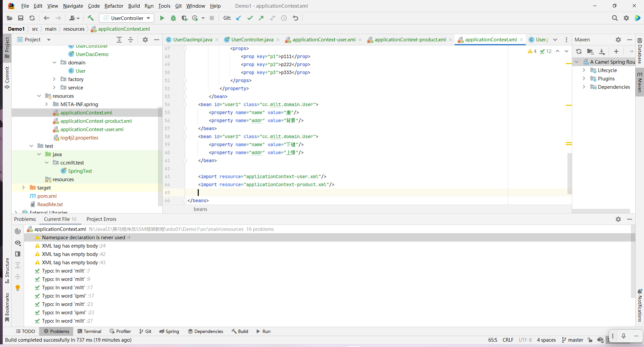Open Problems panel settings gear

pos(618,219)
